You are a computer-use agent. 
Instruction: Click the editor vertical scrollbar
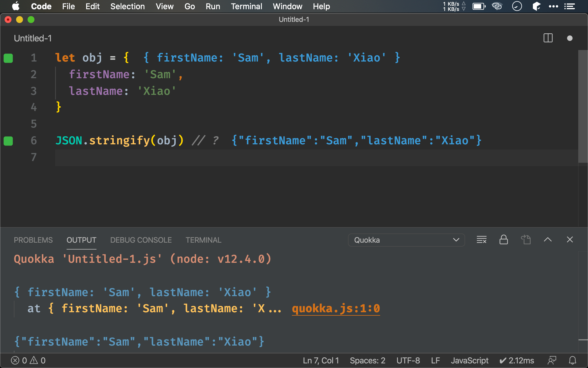point(583,106)
